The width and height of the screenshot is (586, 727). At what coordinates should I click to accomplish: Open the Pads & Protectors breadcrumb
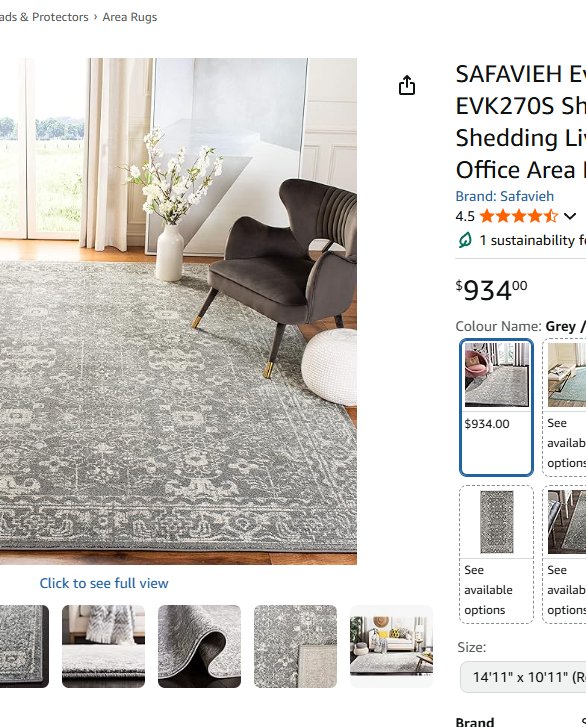[44, 17]
